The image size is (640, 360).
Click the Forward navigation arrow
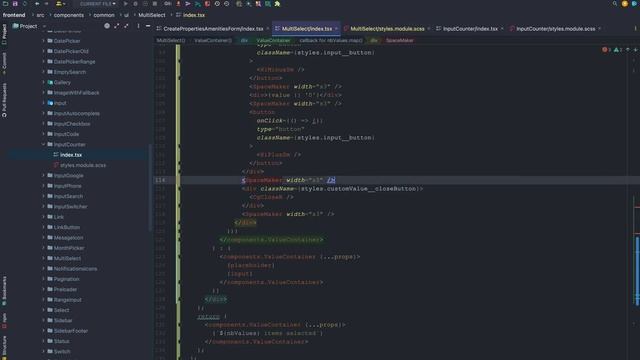point(46,4)
